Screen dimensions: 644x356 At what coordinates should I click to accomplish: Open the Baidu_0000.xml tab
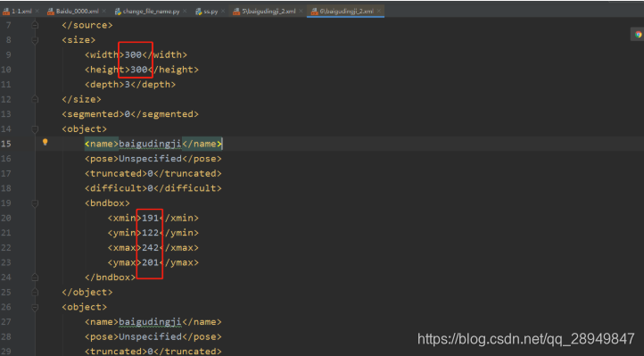tap(77, 11)
